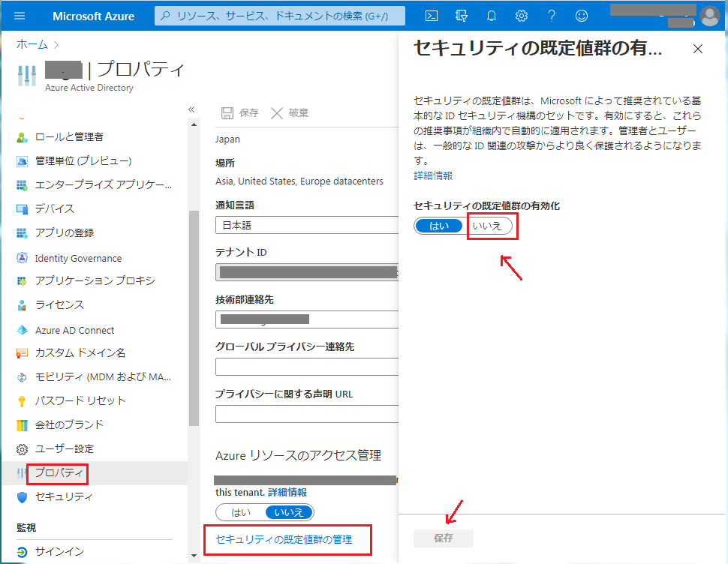
Task: Open 詳細情報 link after this tenant
Action: tap(287, 492)
